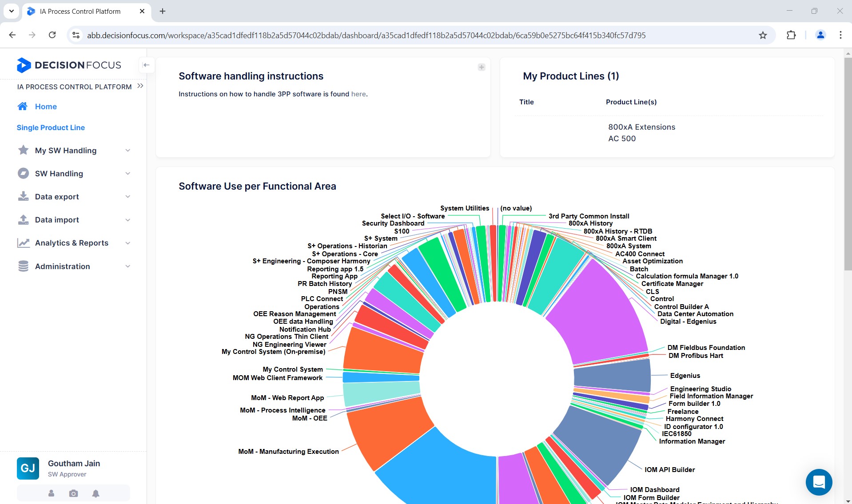Expand SW Handling chevron
The height and width of the screenshot is (504, 852).
128,174
